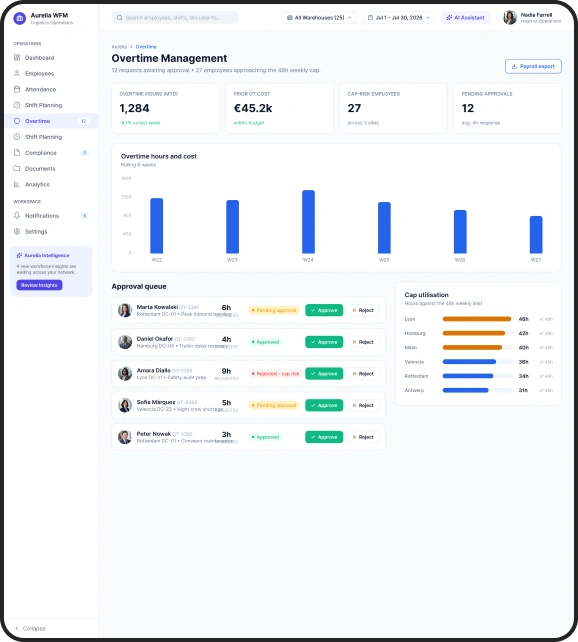This screenshot has width=578, height=642.
Task: Click the Lyon cap utilisation bar
Action: pos(478,319)
